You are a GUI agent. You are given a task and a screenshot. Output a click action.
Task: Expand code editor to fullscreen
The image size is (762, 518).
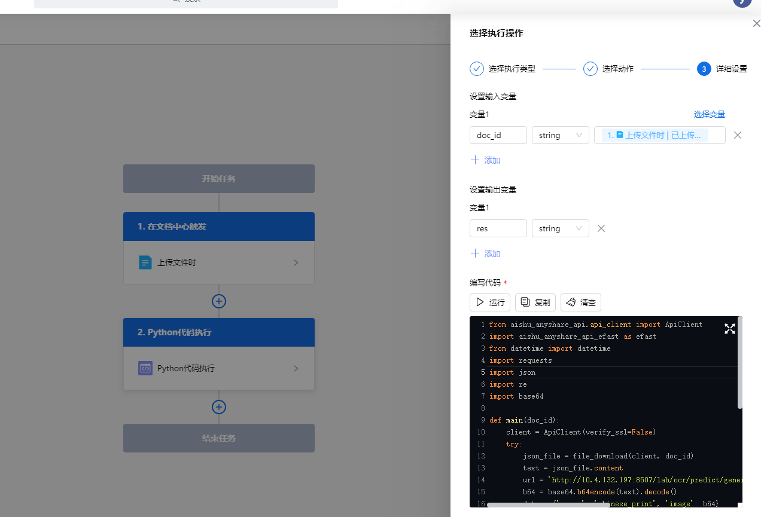[x=730, y=329]
